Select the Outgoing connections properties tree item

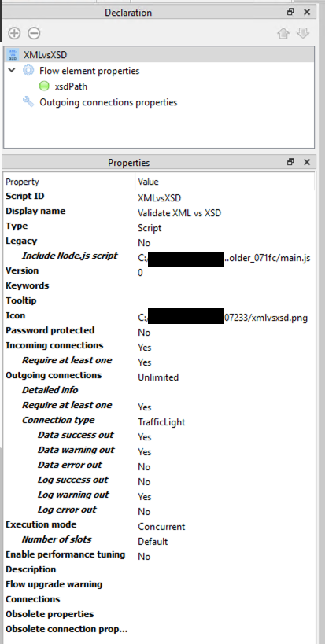(108, 102)
